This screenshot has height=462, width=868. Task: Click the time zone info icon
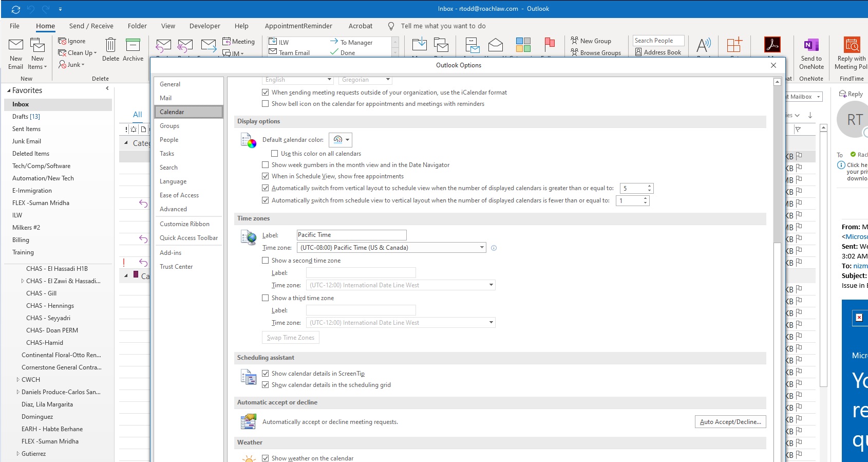[x=494, y=248]
